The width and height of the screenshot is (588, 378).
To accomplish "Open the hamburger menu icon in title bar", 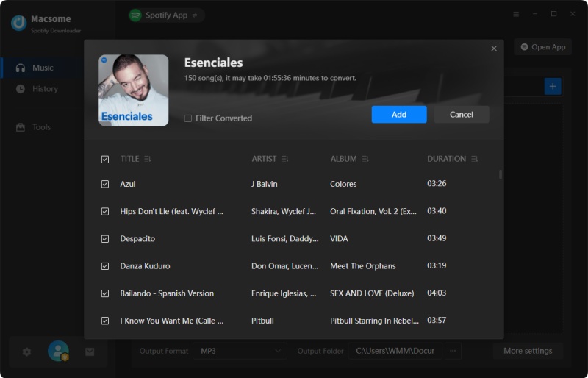I will 516,14.
